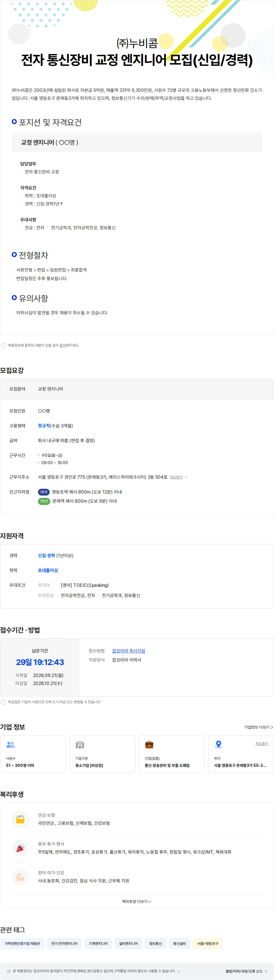Select the 가족친화인증기업 채용관 tag
Screen dimensions: 274x980
[x=22, y=943]
